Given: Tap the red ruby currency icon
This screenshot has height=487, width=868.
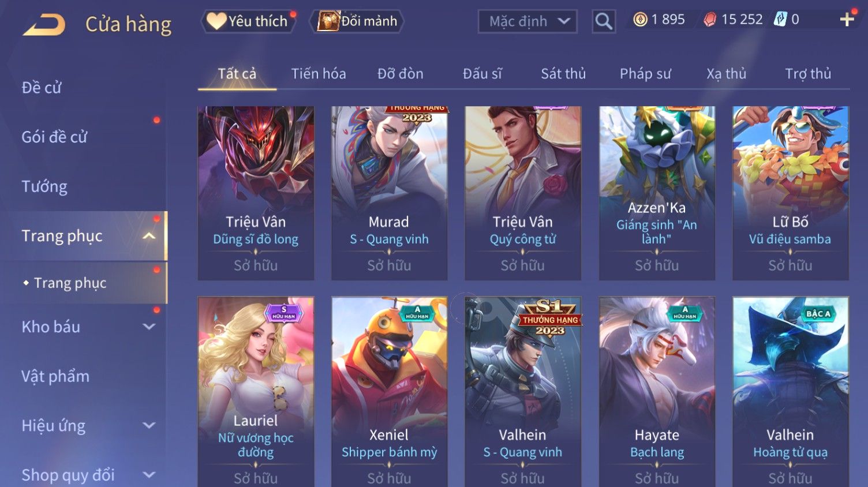Looking at the screenshot, I should [710, 20].
